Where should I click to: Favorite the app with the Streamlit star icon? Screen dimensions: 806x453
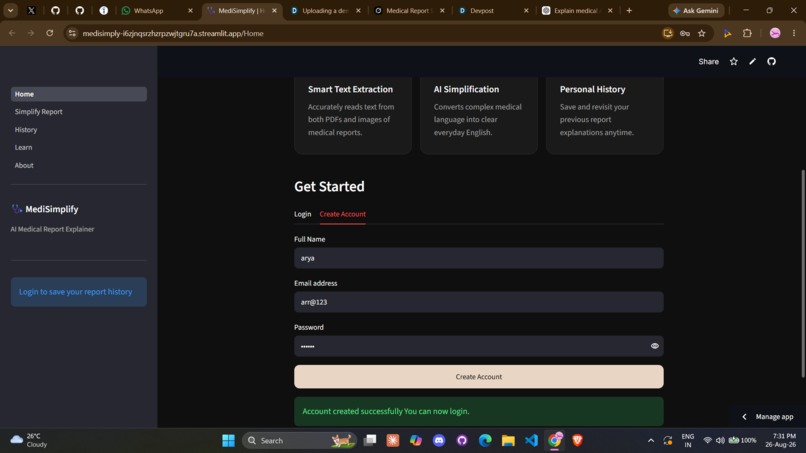734,61
